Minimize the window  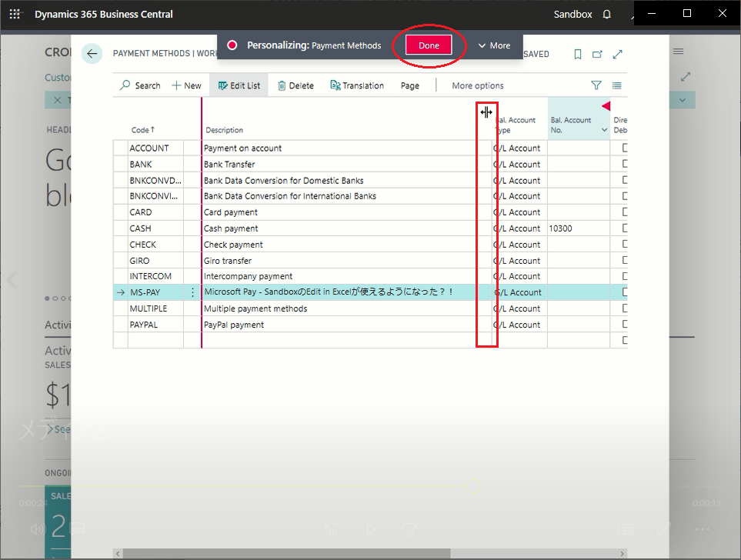tap(652, 13)
